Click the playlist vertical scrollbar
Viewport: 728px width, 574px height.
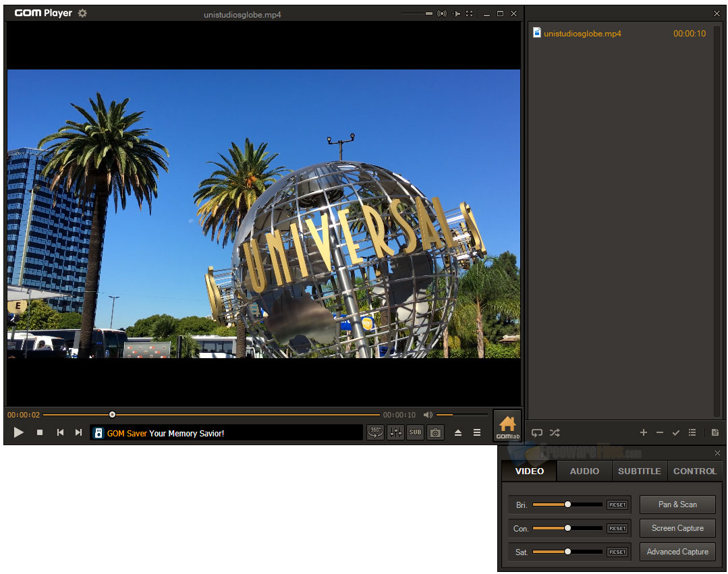pyautogui.click(x=717, y=222)
